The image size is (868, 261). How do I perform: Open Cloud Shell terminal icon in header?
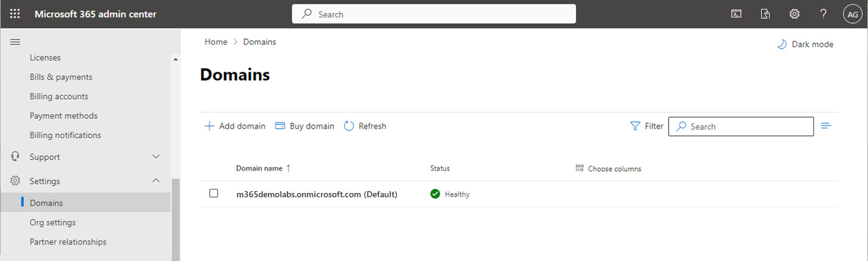tap(736, 14)
